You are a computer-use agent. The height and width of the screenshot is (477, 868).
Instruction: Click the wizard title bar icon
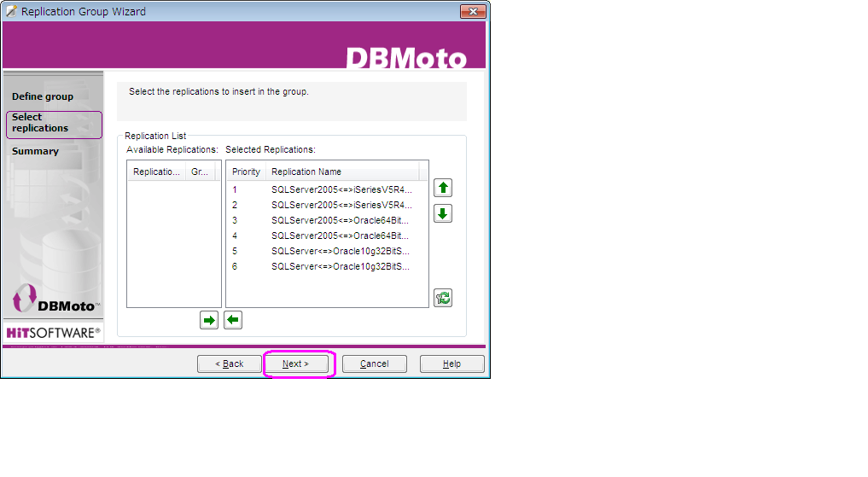pyautogui.click(x=11, y=11)
